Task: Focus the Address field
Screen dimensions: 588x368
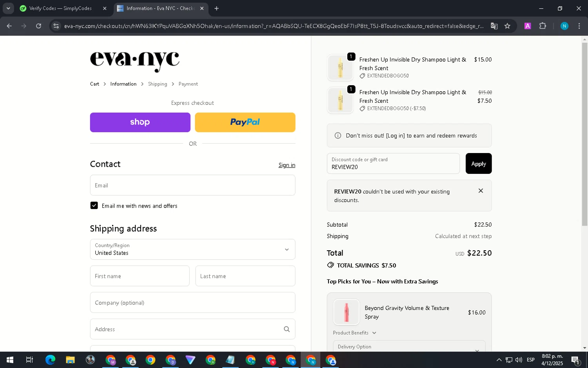Action: click(x=192, y=329)
